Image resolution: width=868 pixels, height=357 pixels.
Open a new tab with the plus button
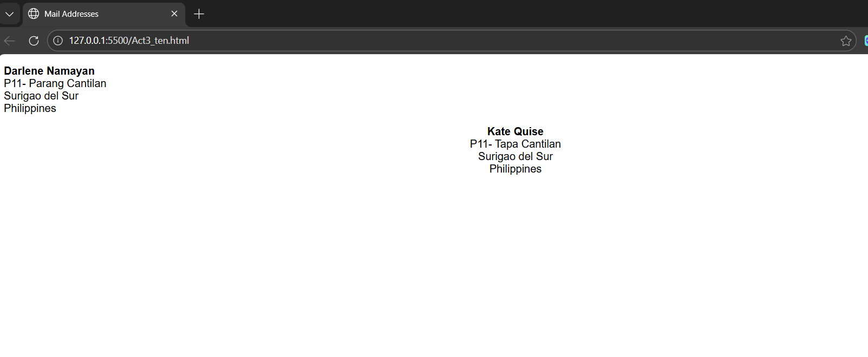pyautogui.click(x=199, y=14)
